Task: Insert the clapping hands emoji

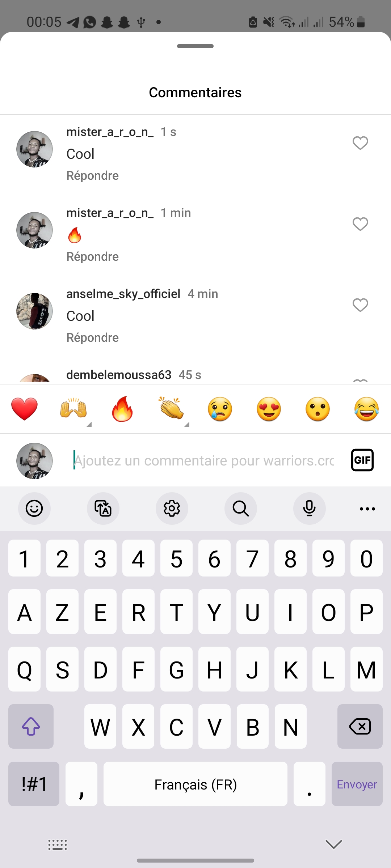Action: [171, 409]
